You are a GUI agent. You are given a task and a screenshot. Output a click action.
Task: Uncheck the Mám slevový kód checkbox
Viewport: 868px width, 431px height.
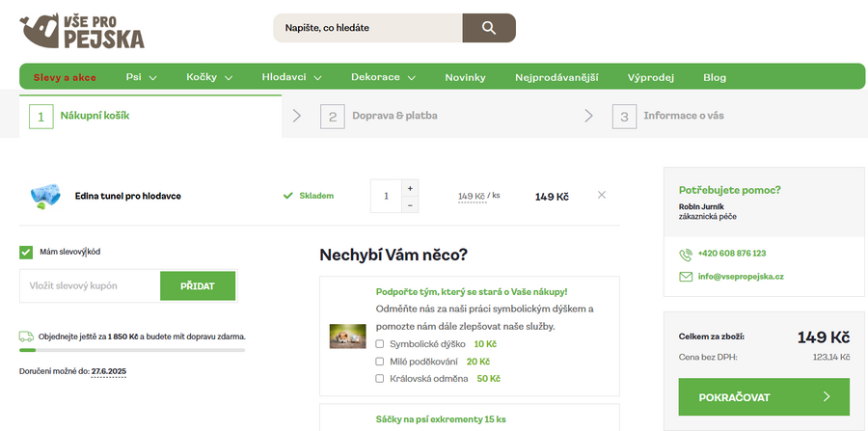click(x=26, y=253)
